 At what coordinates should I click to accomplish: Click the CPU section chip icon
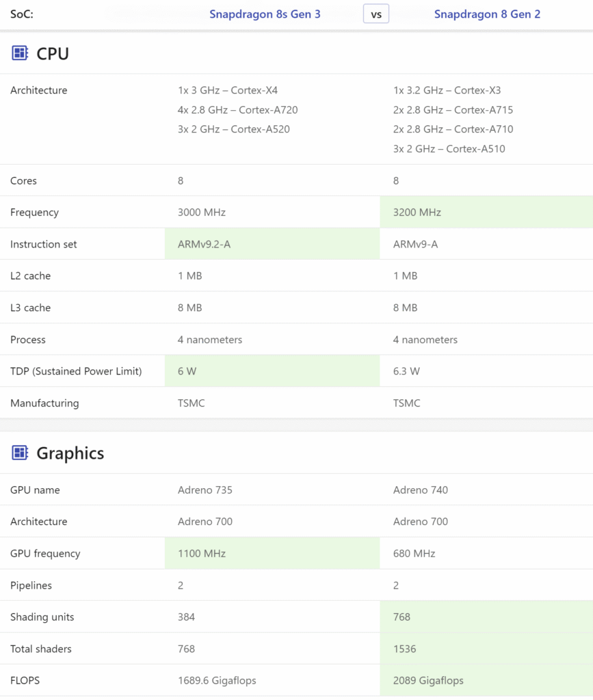20,53
